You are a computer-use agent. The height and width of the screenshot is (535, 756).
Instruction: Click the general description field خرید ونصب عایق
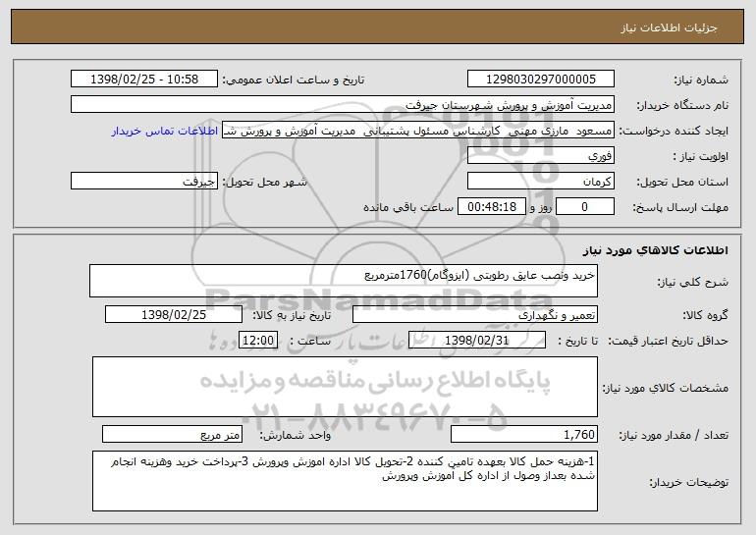point(344,281)
